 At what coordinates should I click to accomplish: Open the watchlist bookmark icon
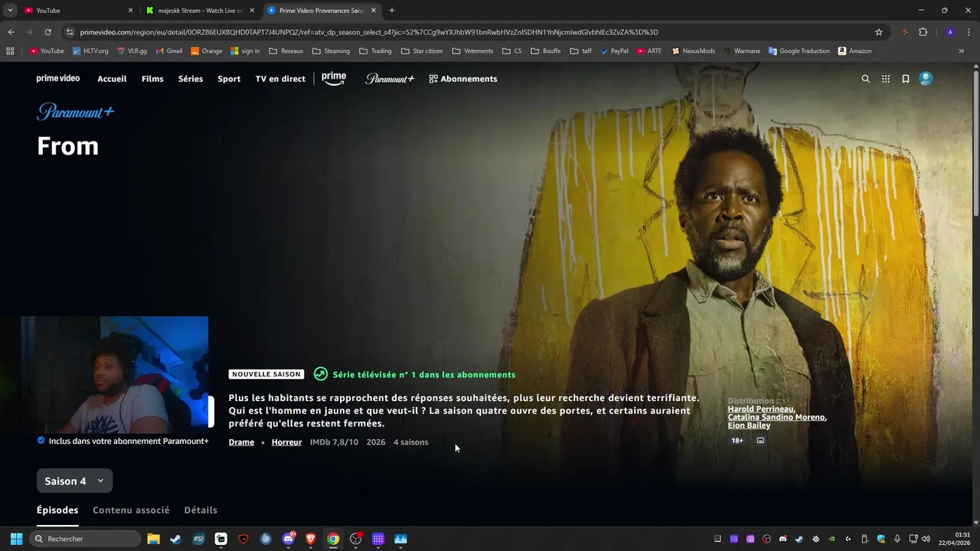906,79
